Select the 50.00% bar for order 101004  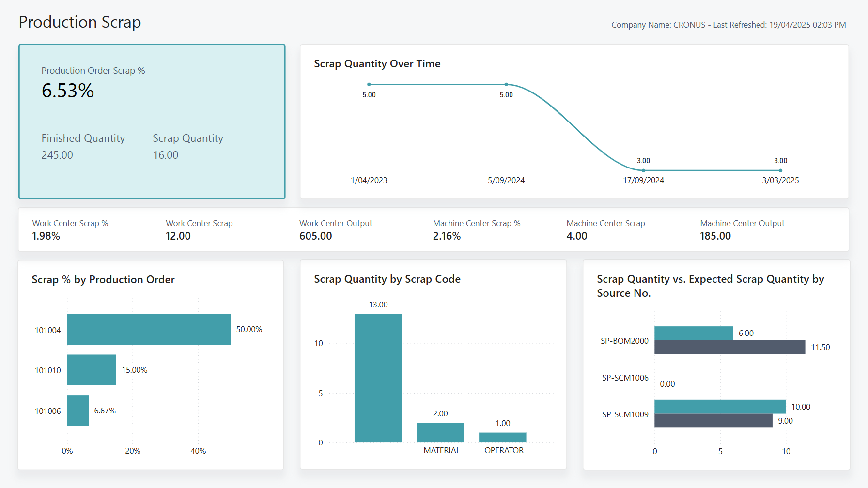pyautogui.click(x=149, y=329)
